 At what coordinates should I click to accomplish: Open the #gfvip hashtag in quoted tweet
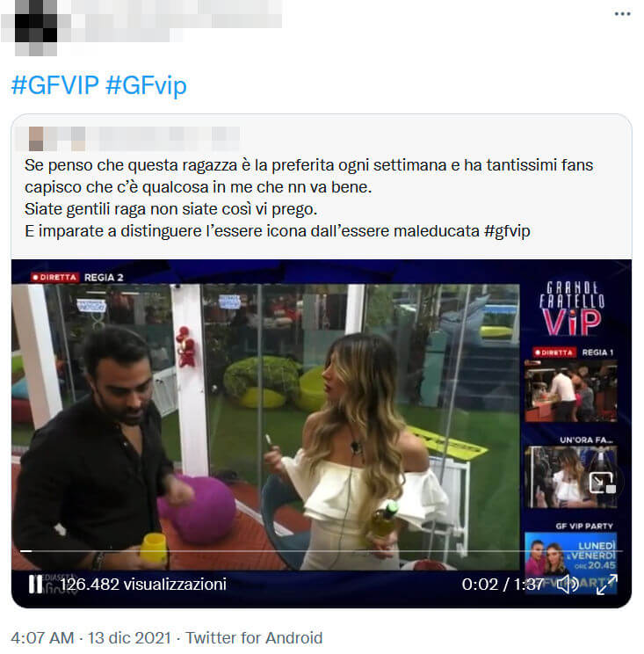(x=507, y=230)
